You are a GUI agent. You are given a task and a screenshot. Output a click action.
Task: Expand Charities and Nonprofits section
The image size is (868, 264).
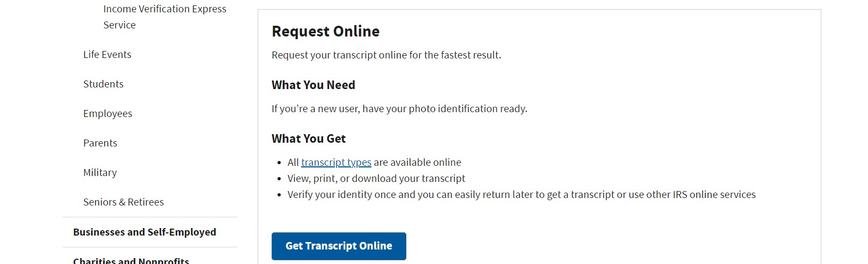tap(131, 260)
